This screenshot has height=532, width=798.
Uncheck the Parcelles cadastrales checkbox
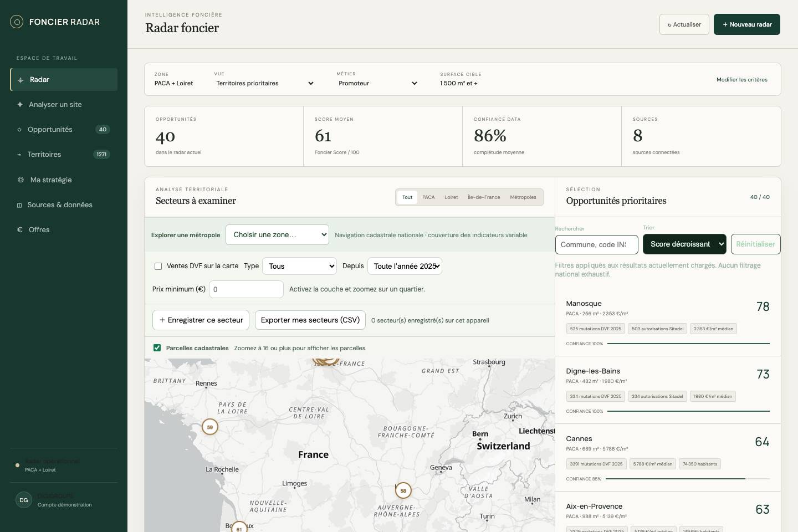pos(157,348)
